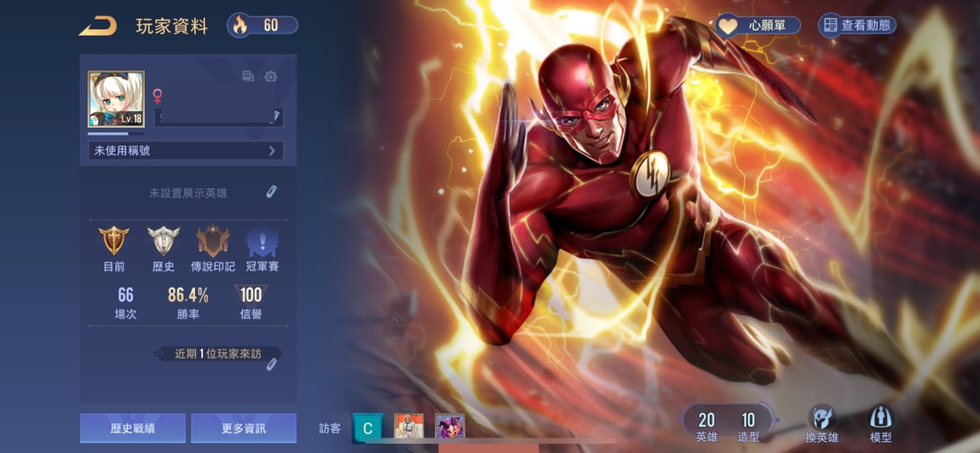The image size is (980, 453).
Task: Select the purple demon visitor avatar
Action: tap(450, 427)
